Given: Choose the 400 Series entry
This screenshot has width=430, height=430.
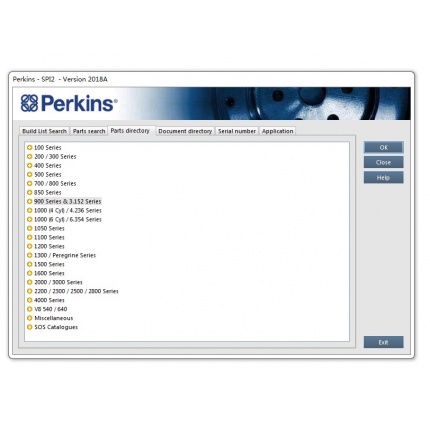Looking at the screenshot, I should tap(48, 165).
